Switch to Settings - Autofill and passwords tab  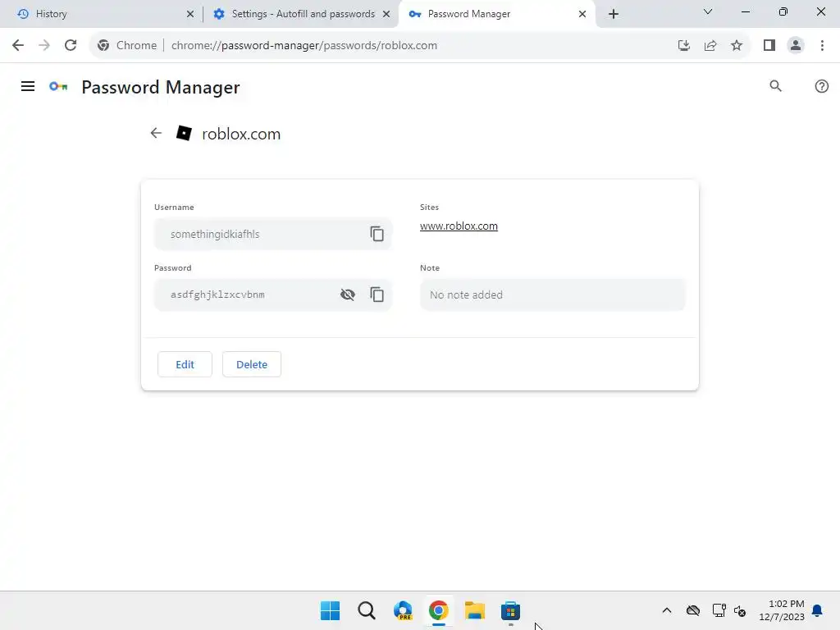tap(301, 14)
